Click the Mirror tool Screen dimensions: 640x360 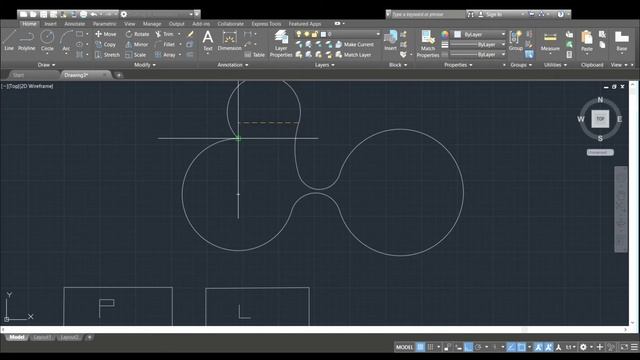[x=137, y=44]
